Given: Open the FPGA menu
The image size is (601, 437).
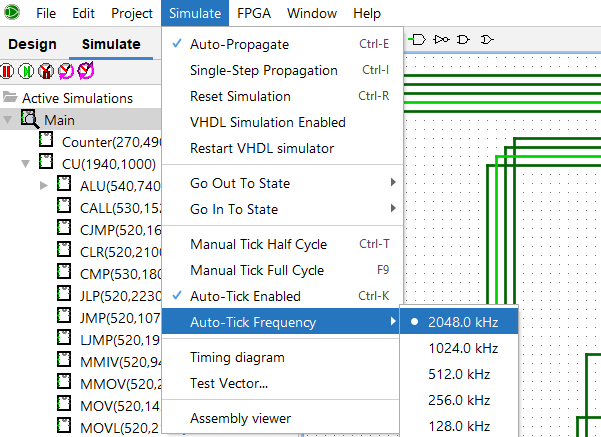Looking at the screenshot, I should (x=252, y=14).
